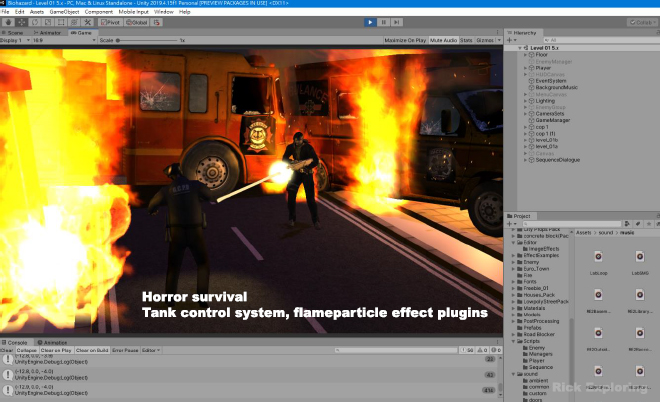Open the Component menu
The width and height of the screenshot is (660, 402).
tap(97, 12)
